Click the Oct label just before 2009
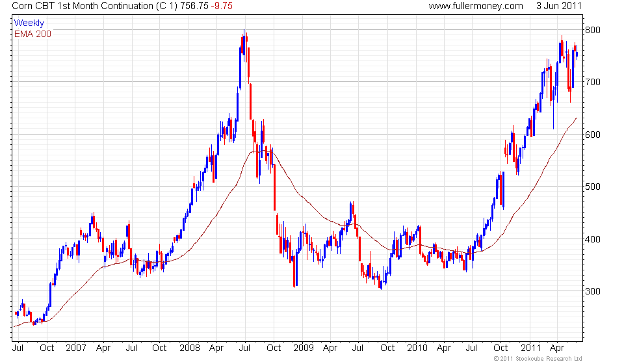 (x=274, y=348)
